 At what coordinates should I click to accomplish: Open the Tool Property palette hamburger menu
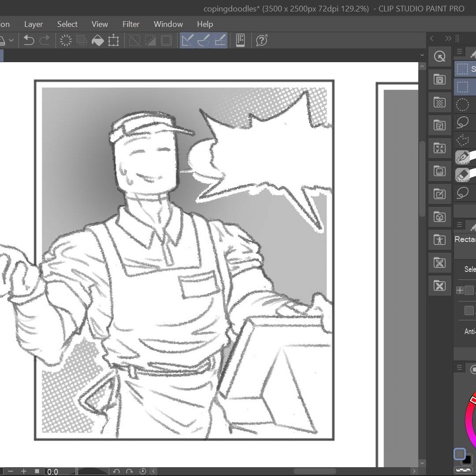tap(460, 224)
